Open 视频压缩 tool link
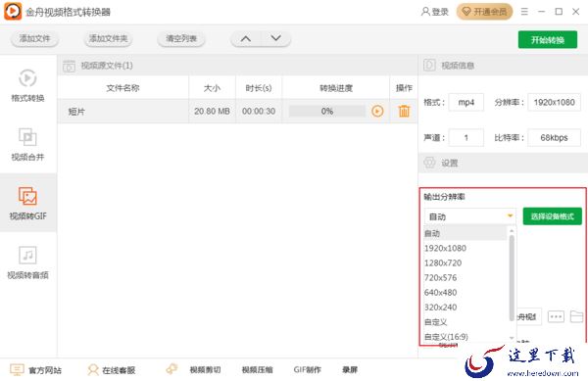The image size is (588, 381). coord(257,370)
